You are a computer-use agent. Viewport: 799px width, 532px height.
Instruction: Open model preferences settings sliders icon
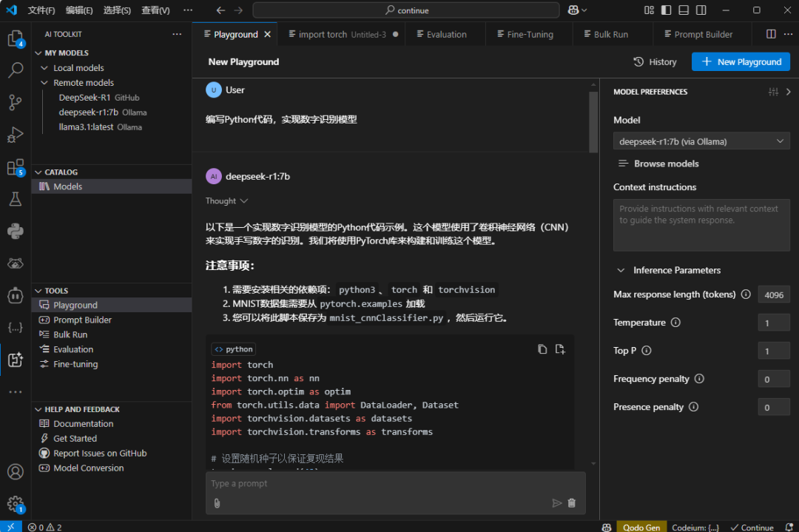[773, 92]
